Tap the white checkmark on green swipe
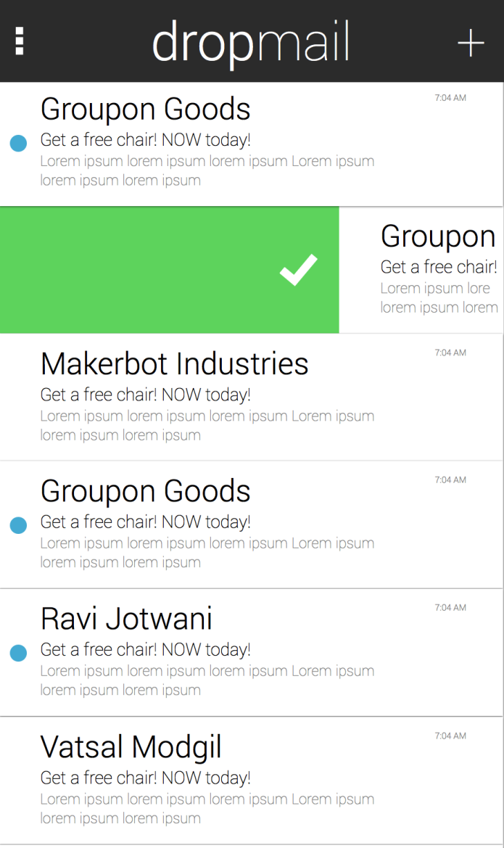 coord(299,269)
